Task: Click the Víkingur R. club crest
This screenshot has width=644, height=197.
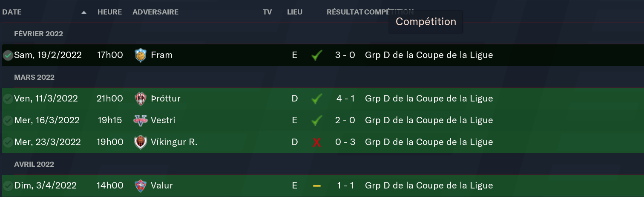Action: 140,142
